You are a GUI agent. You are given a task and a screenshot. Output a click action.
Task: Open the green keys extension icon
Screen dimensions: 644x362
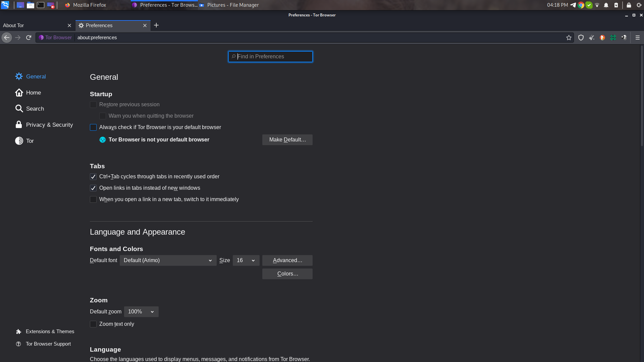tap(613, 38)
